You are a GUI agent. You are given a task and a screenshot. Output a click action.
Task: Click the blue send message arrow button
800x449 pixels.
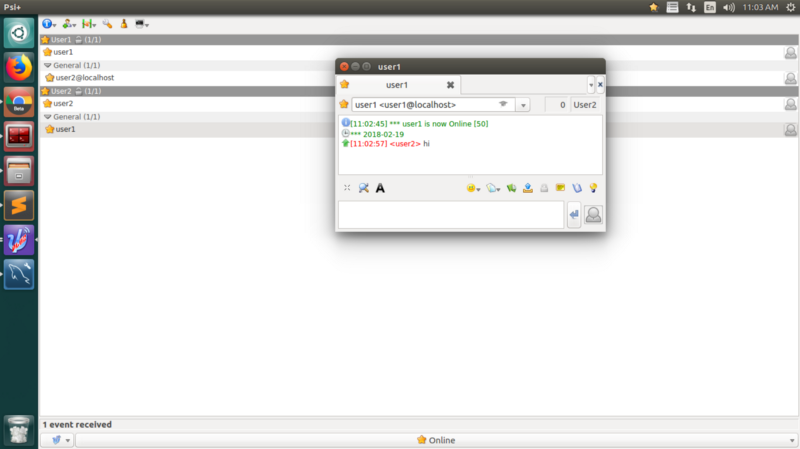(574, 215)
